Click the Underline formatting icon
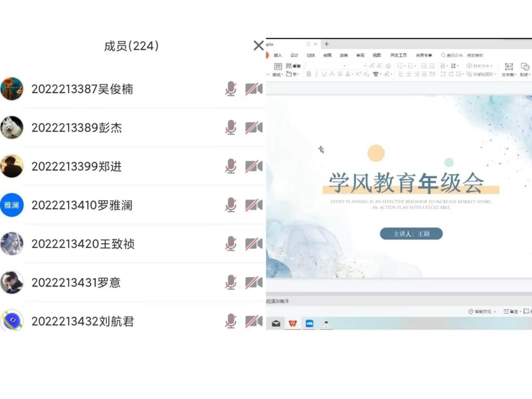Viewport: 532px width, 399px height. pos(324,74)
